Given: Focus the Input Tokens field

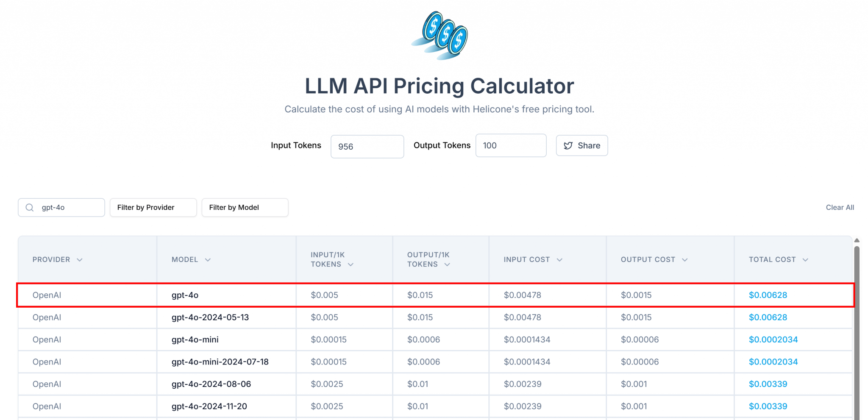Looking at the screenshot, I should click(367, 147).
